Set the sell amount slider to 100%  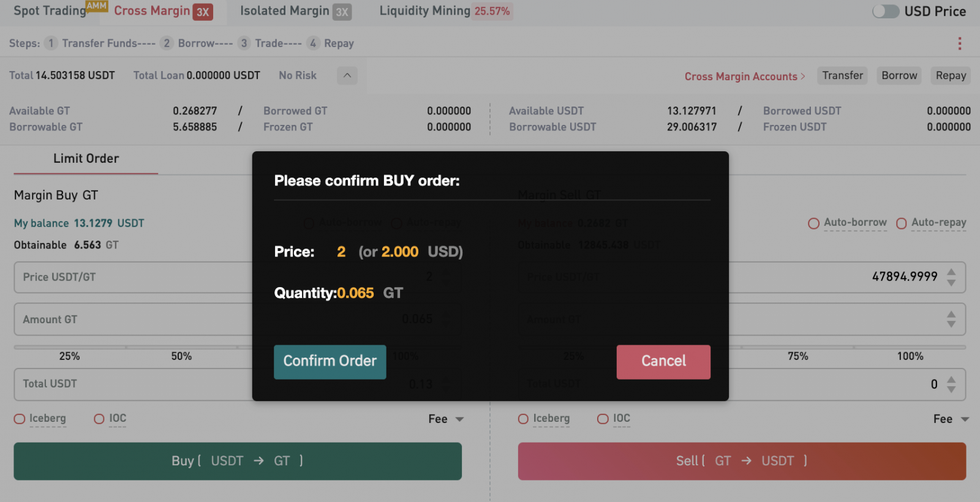pos(910,356)
